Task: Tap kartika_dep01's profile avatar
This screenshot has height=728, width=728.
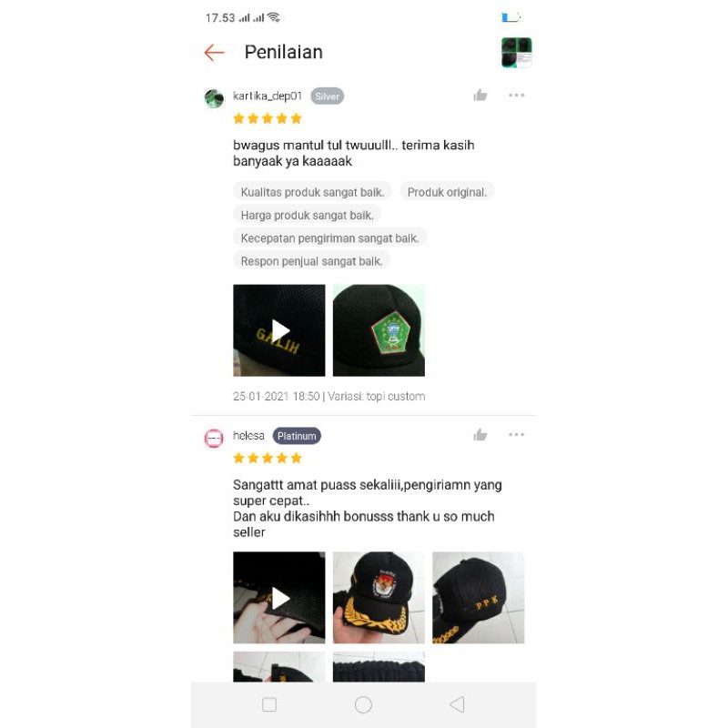Action: coord(214,98)
